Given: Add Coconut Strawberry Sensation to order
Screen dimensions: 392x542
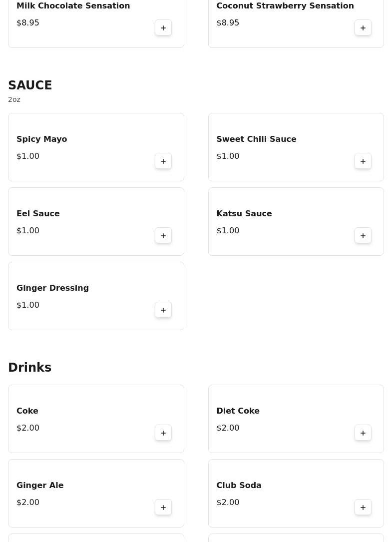Looking at the screenshot, I should click(x=363, y=28).
